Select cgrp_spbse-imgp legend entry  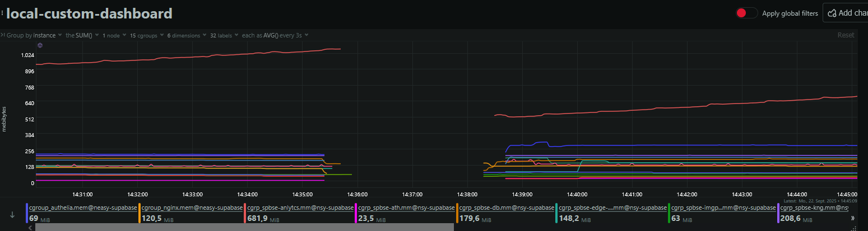[x=722, y=213]
